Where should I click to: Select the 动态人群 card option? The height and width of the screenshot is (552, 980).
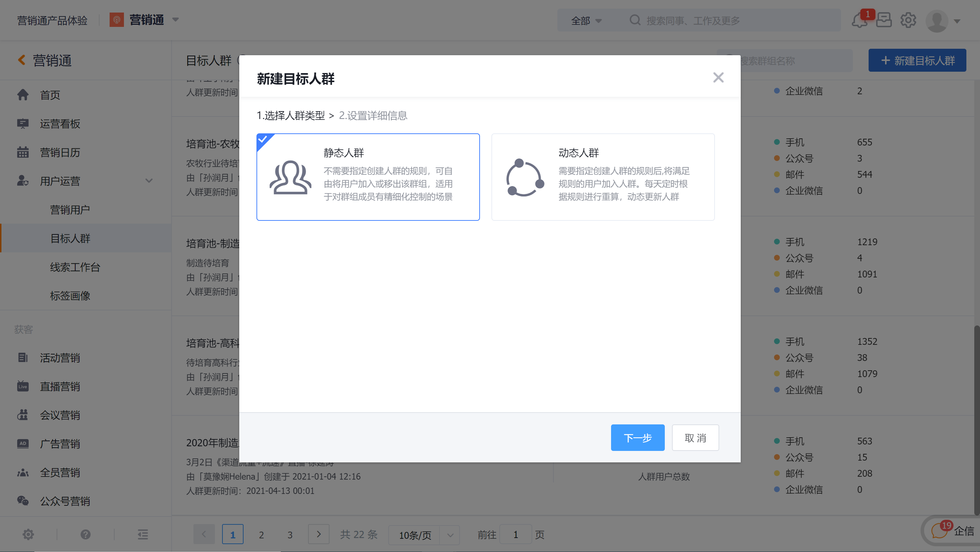pos(602,177)
